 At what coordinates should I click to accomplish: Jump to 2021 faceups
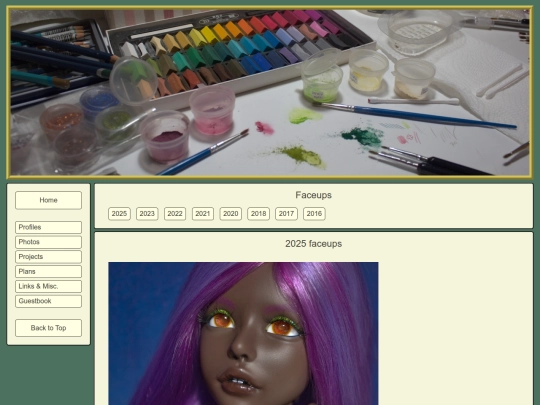203,214
